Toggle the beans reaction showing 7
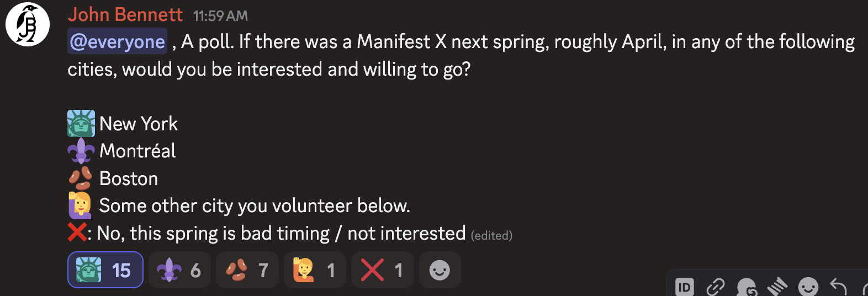Image resolution: width=868 pixels, height=296 pixels. [247, 270]
